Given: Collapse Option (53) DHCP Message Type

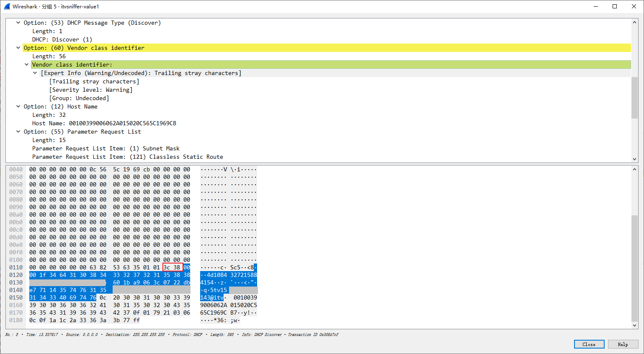Looking at the screenshot, I should click(18, 23).
